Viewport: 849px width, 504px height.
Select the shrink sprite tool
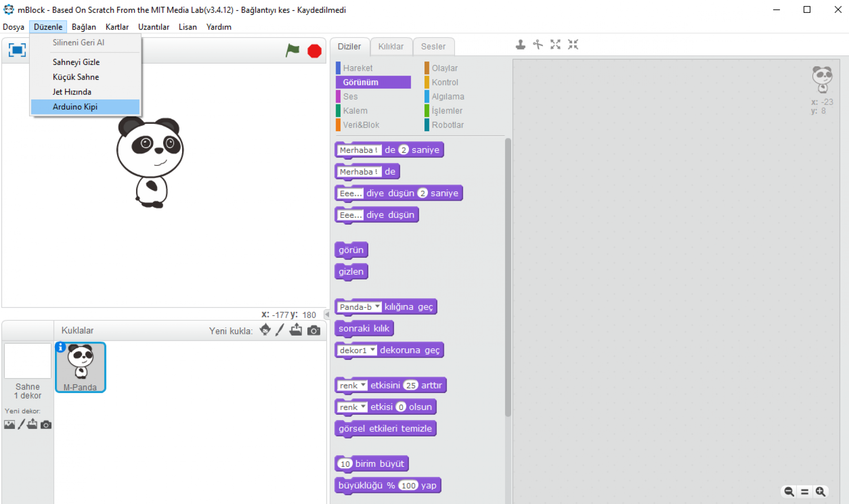coord(573,44)
